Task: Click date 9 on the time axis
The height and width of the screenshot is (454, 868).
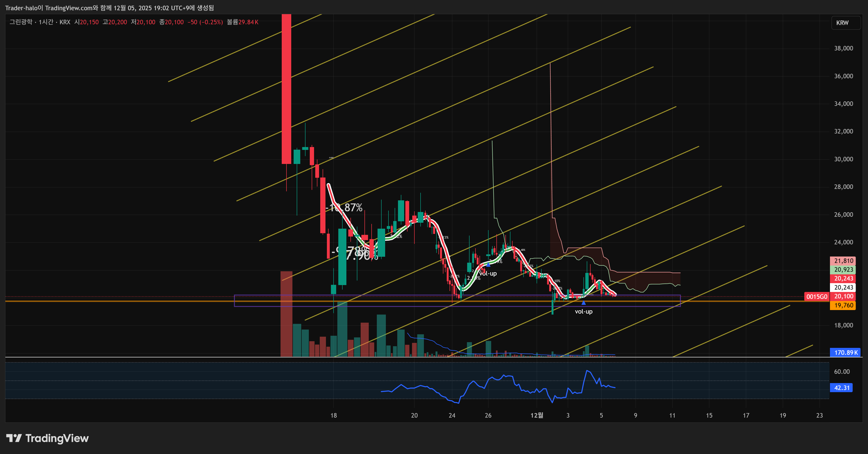Action: coord(635,415)
